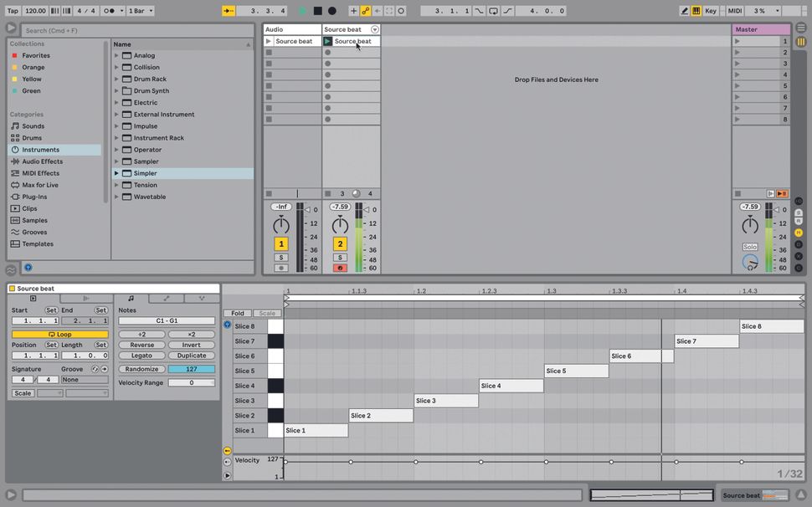Toggle the arrangement loop switch icon
The height and width of the screenshot is (507, 812).
tap(493, 10)
